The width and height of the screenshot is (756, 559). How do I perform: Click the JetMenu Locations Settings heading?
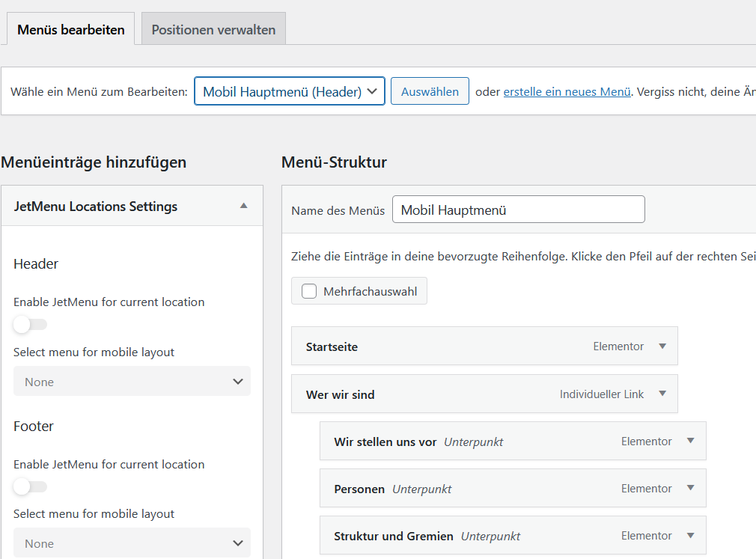[96, 207]
